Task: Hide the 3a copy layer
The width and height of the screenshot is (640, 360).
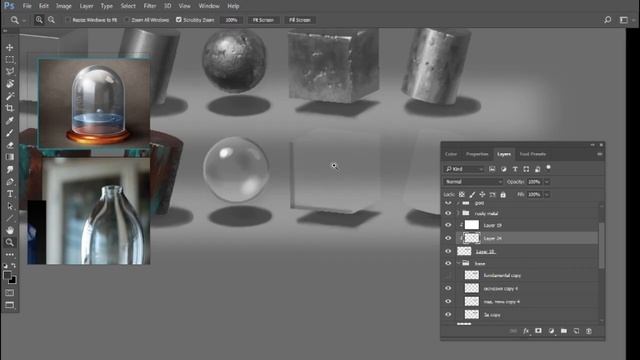Action: [448, 315]
